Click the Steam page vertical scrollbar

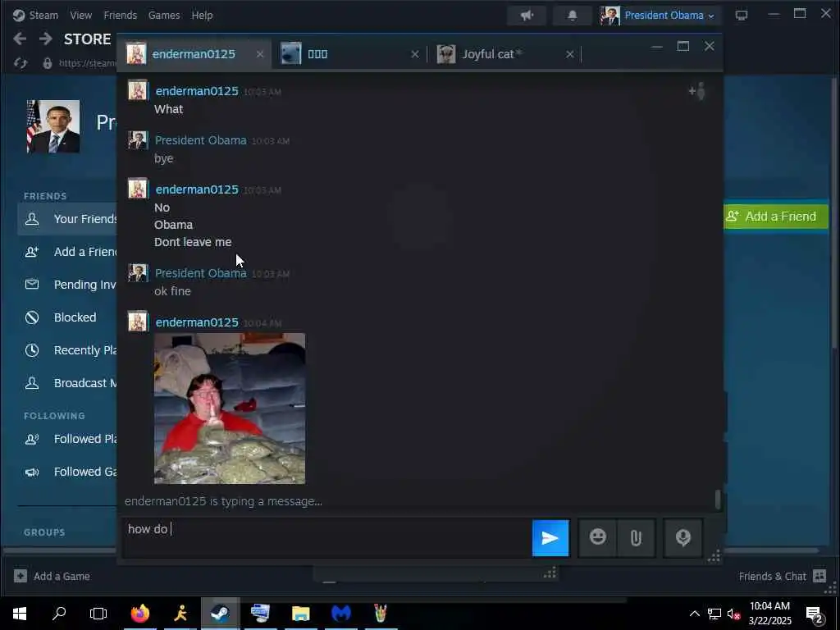[834, 214]
